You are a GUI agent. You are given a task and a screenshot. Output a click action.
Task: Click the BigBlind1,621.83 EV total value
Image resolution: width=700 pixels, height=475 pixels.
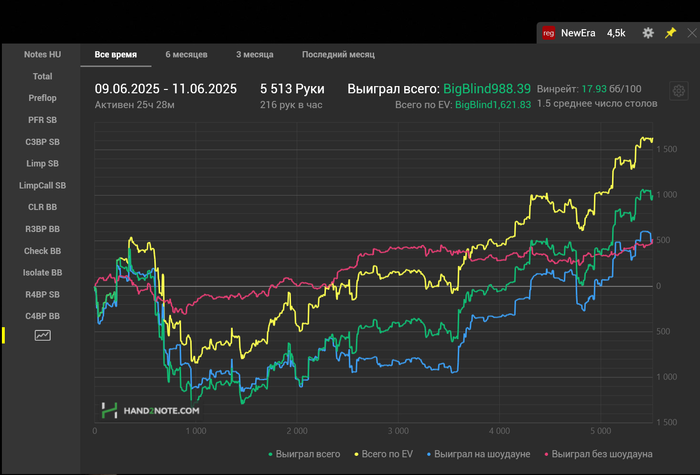click(493, 105)
